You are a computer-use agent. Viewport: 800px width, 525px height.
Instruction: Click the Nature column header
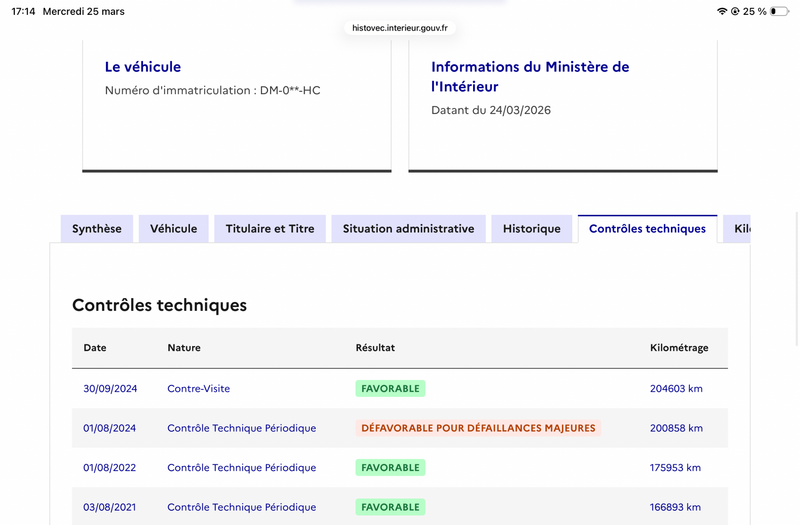184,348
